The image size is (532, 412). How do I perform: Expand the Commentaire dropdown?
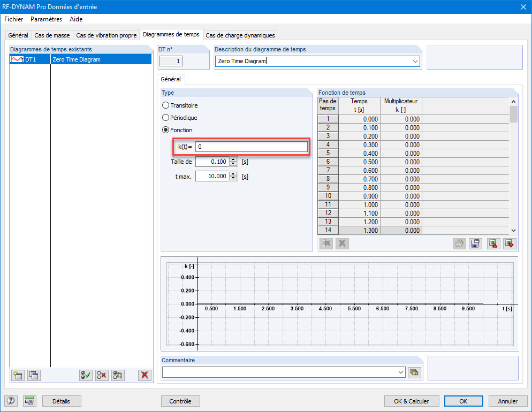[x=401, y=372]
